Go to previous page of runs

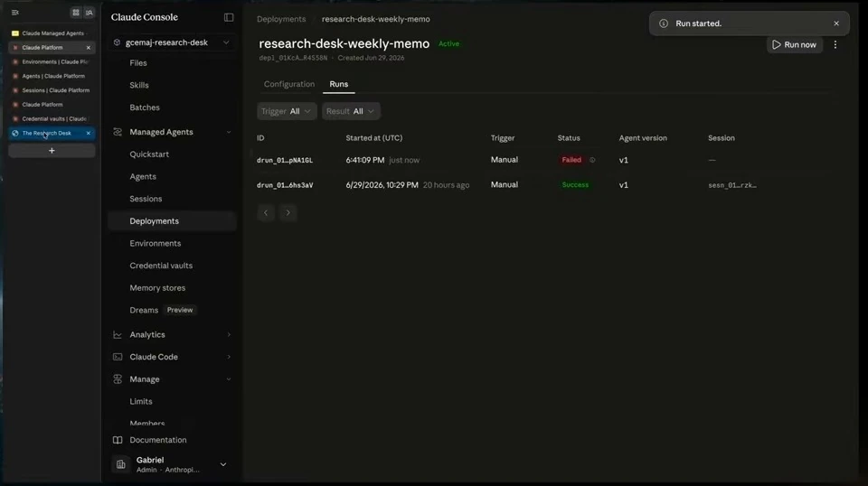coord(266,213)
